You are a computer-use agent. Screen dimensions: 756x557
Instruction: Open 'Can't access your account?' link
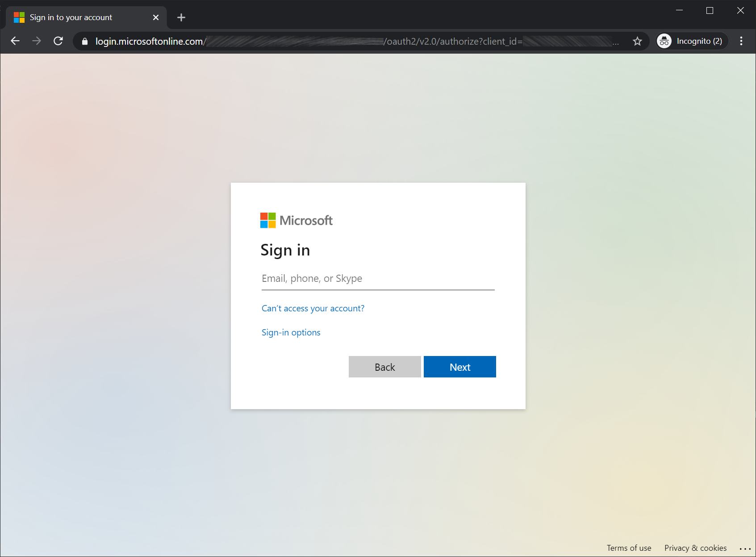pos(313,308)
